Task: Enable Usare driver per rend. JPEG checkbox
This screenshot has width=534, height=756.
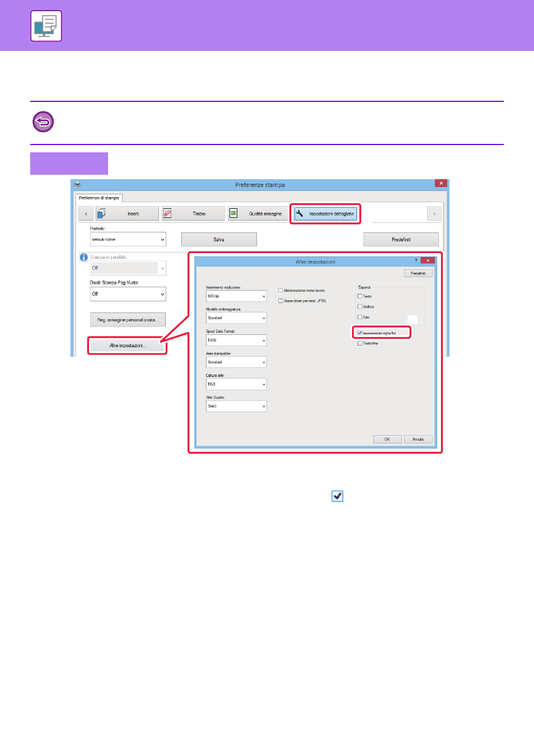Action: coord(280,301)
